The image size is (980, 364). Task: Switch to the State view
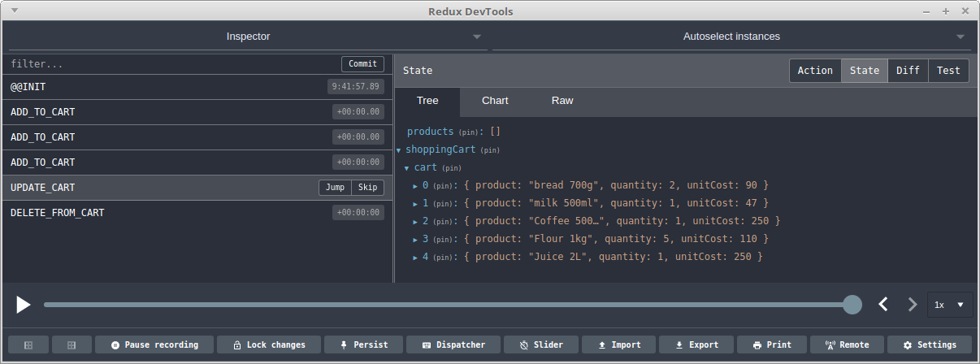point(865,71)
